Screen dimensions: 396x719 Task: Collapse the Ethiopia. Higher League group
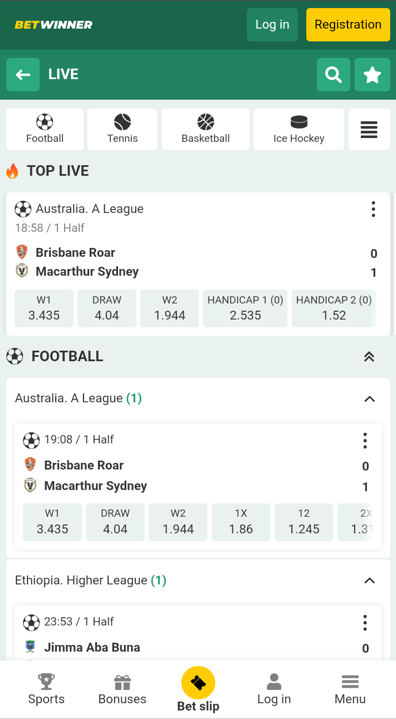coord(369,581)
